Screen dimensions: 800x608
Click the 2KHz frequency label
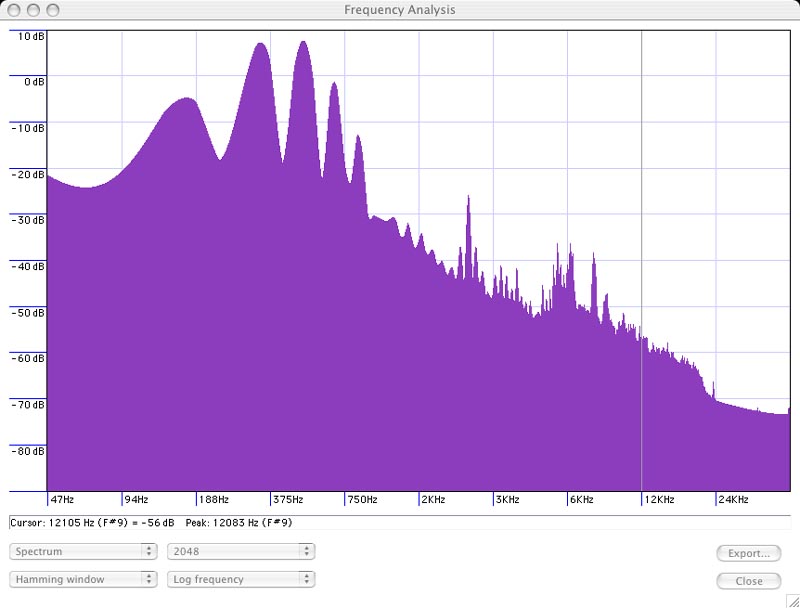coord(434,500)
